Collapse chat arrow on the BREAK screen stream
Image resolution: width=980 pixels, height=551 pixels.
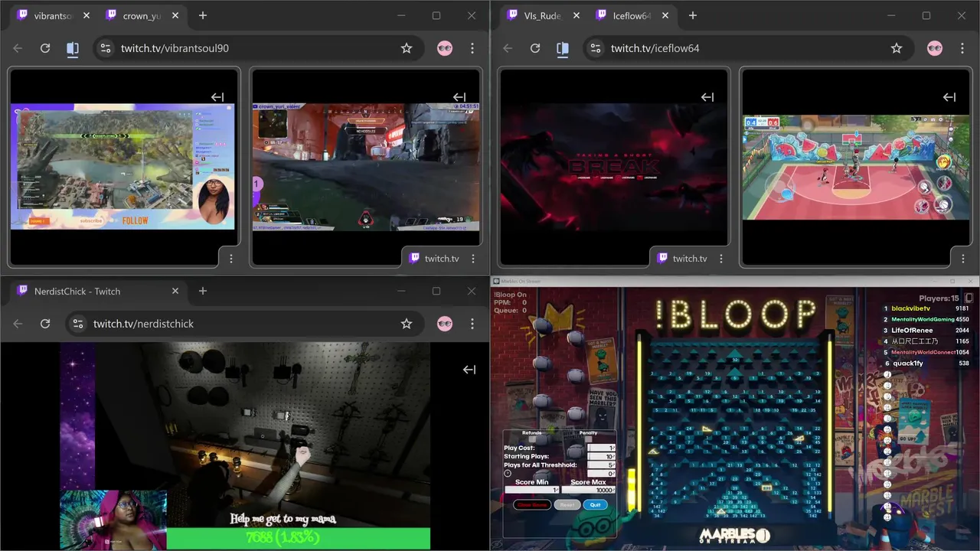click(x=707, y=97)
